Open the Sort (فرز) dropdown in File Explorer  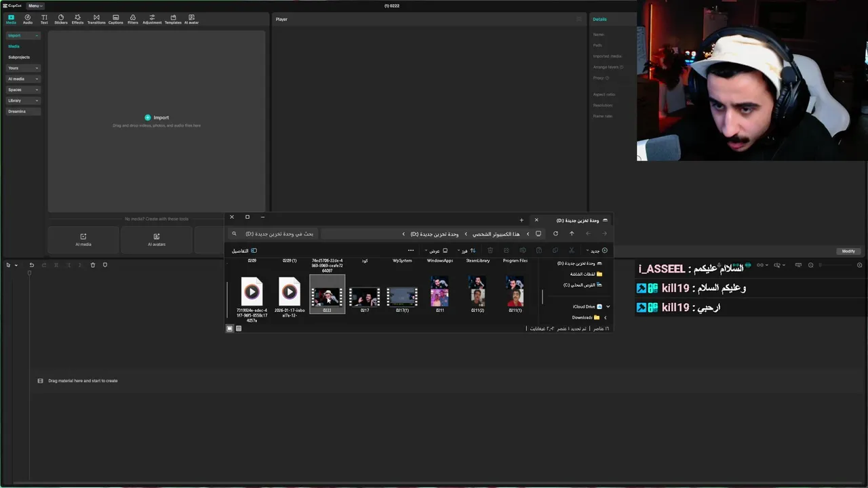click(x=466, y=251)
